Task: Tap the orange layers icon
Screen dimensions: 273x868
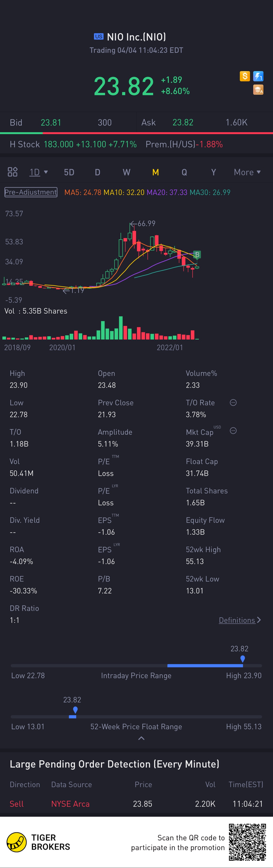Action: pyautogui.click(x=258, y=90)
